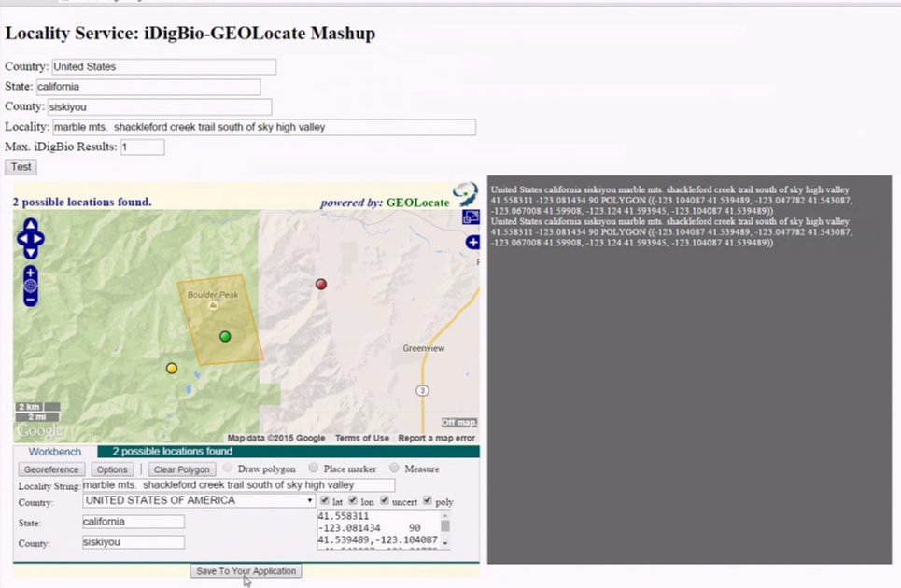Select the green location marker
This screenshot has width=901, height=588.
pos(225,337)
